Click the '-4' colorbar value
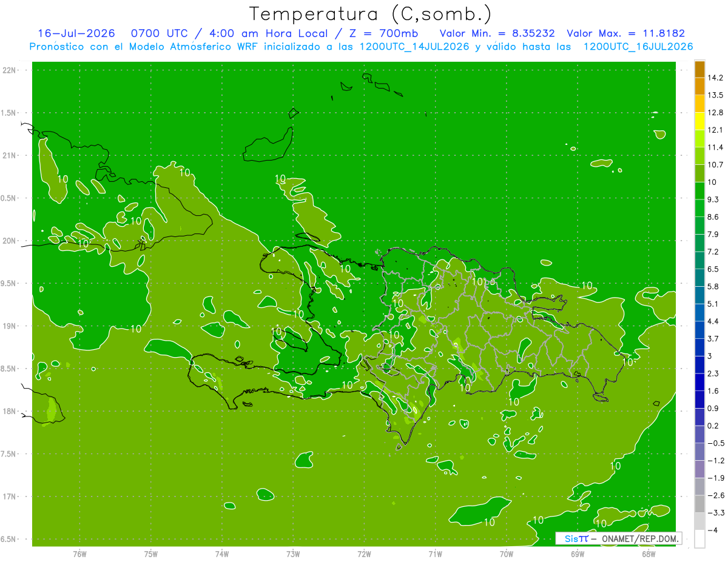This screenshot has height=562, width=728. click(712, 530)
